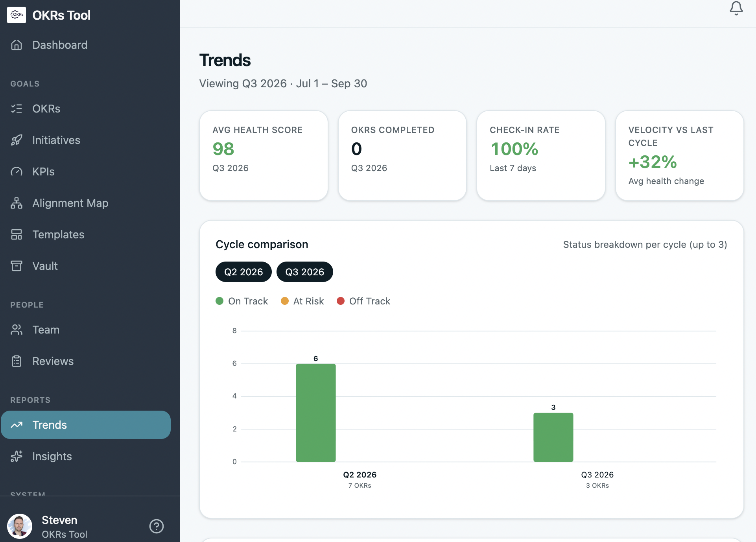Open the help question mark icon
The width and height of the screenshot is (756, 542).
click(x=157, y=526)
